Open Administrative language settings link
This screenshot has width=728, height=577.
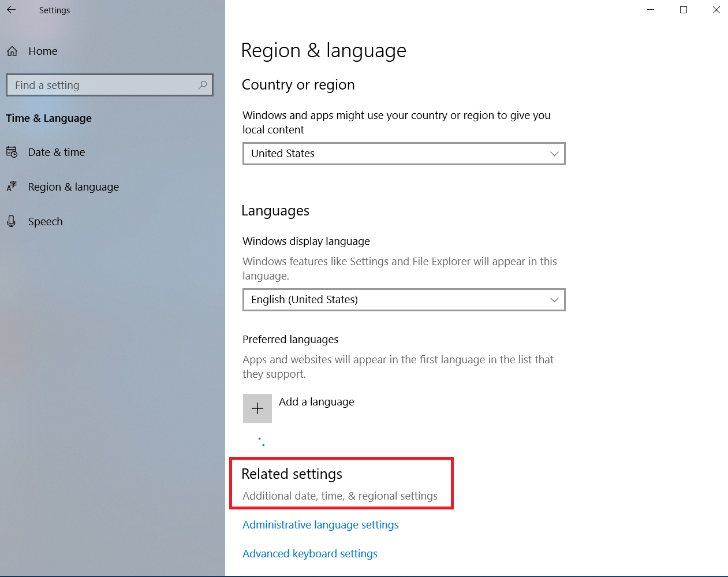(320, 525)
